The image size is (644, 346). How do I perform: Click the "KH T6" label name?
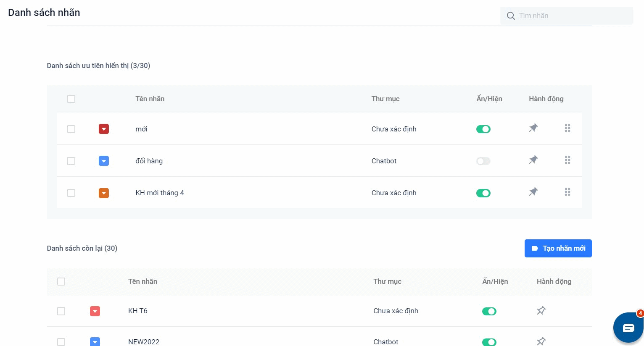(x=138, y=311)
